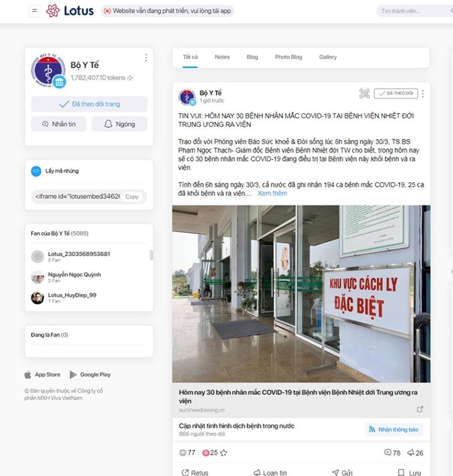The height and width of the screenshot is (476, 453).
Task: Toggle Ngóng bell notification button
Action: point(119,124)
